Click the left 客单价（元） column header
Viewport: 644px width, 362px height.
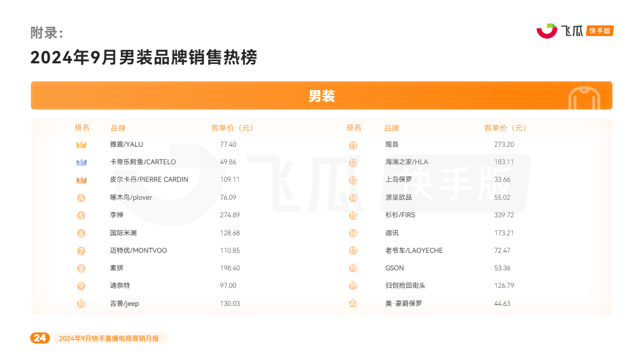[232, 128]
